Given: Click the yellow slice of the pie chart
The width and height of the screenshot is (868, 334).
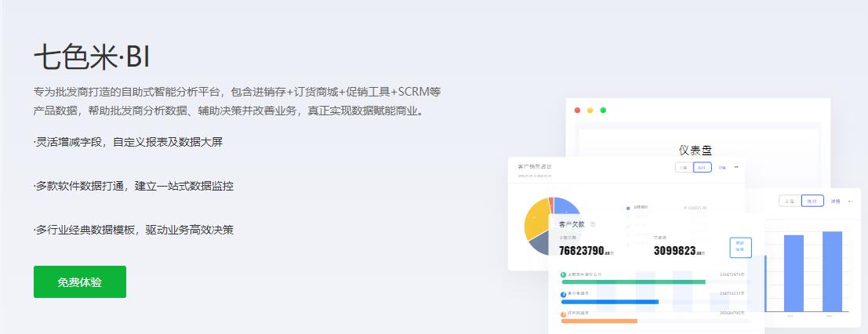Looking at the screenshot, I should tap(536, 220).
